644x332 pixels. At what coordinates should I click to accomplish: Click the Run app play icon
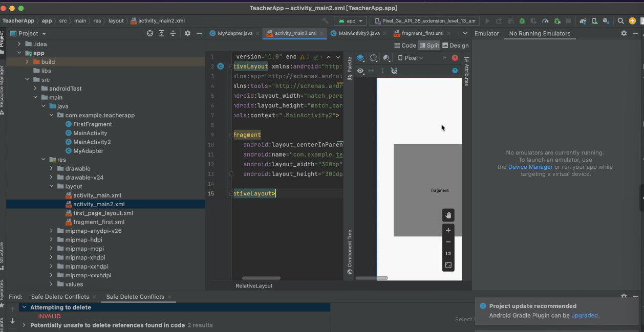click(x=487, y=21)
